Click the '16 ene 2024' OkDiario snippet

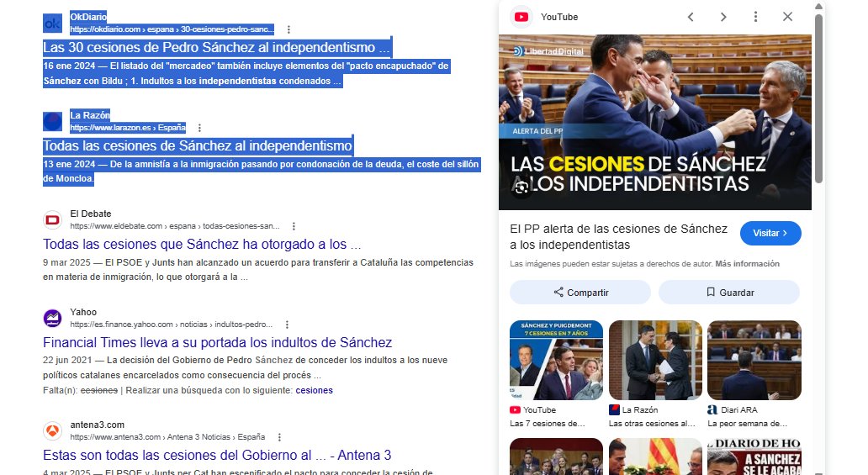coord(246,73)
